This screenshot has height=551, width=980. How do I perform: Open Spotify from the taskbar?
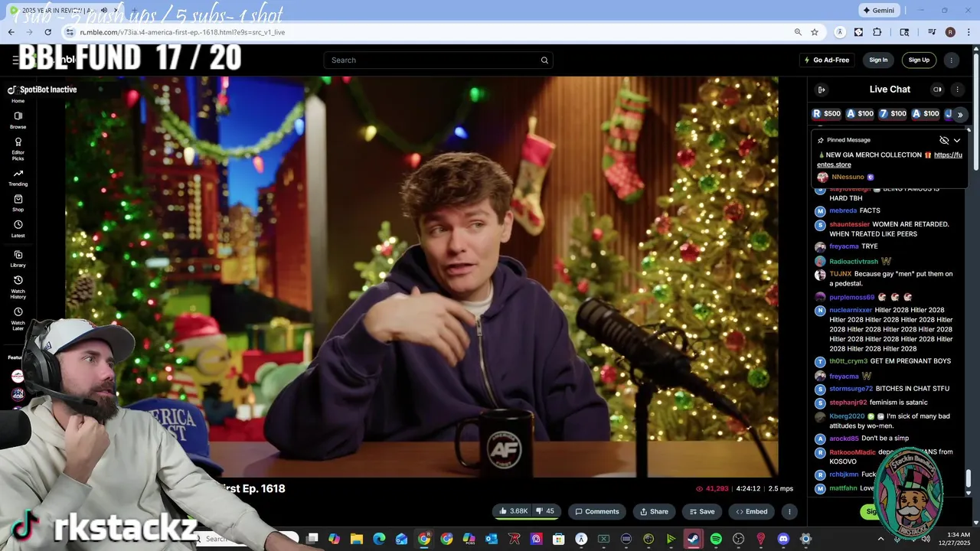716,539
